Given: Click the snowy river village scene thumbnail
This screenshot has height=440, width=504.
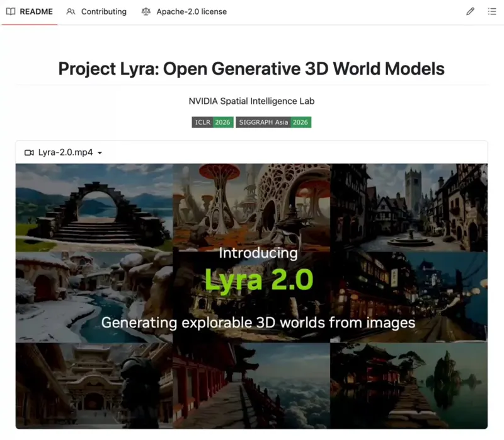Looking at the screenshot, I should pyautogui.click(x=94, y=298).
